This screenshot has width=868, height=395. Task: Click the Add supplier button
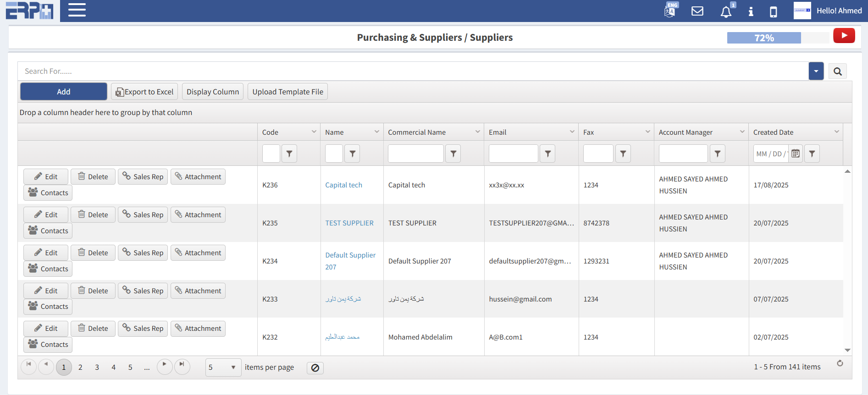click(64, 92)
